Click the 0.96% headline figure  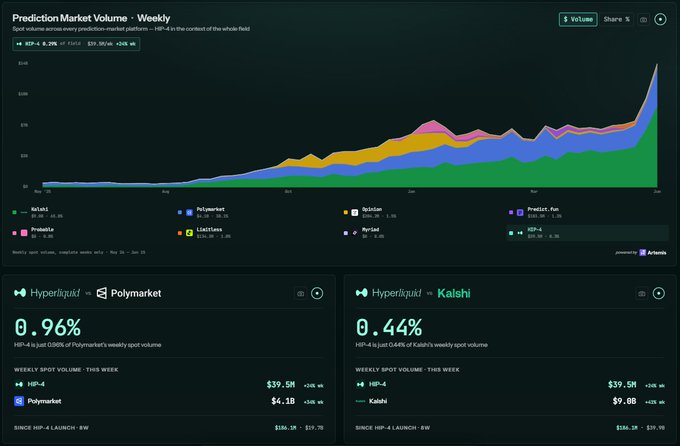pos(48,328)
